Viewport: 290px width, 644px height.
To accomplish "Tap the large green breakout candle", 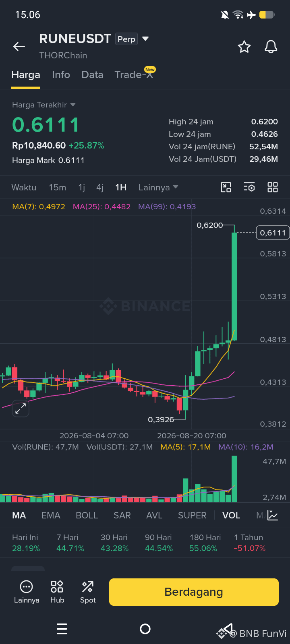I will [234, 287].
